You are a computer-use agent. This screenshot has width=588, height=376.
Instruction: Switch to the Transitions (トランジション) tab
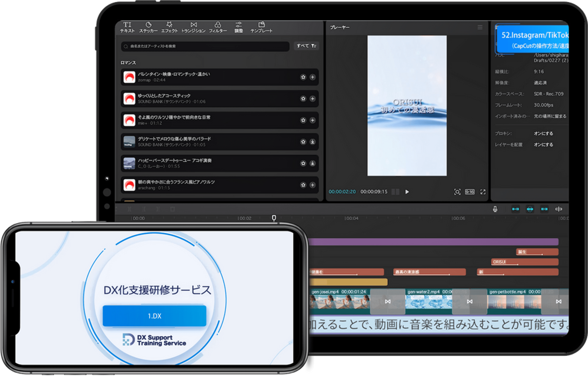[x=193, y=27]
